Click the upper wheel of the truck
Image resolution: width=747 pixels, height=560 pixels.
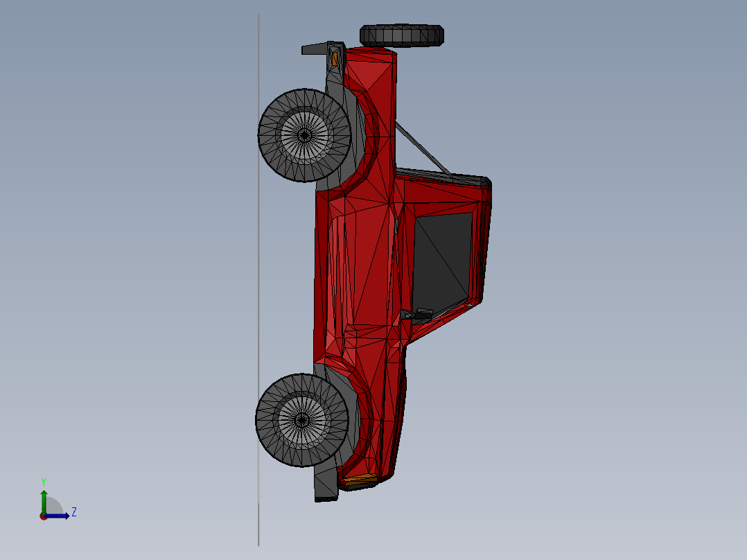coord(304,135)
